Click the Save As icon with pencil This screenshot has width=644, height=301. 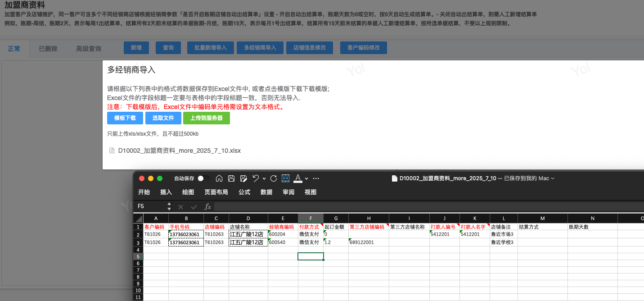click(x=243, y=178)
